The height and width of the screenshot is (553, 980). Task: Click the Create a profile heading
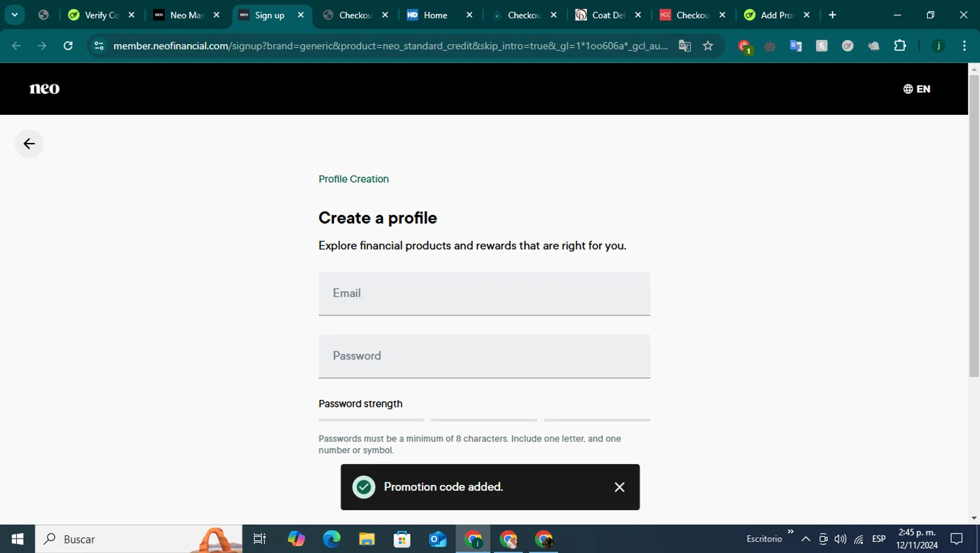(378, 217)
